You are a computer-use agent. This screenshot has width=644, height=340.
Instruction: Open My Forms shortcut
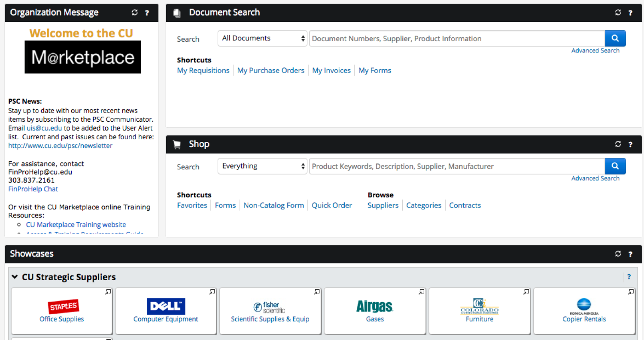[375, 70]
